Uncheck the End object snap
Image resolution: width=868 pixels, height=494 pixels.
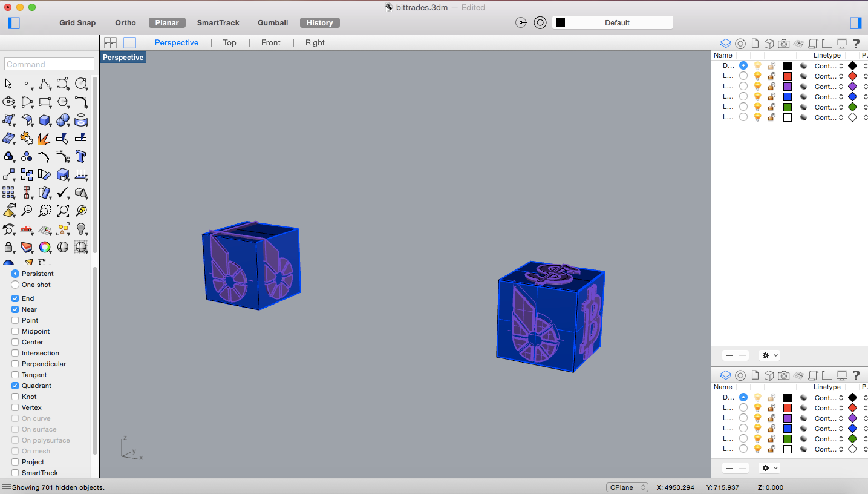pyautogui.click(x=15, y=298)
